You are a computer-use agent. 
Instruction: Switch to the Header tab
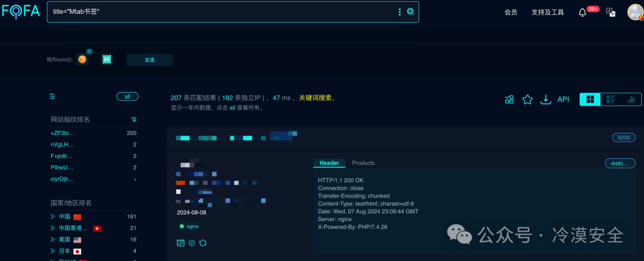(x=329, y=163)
